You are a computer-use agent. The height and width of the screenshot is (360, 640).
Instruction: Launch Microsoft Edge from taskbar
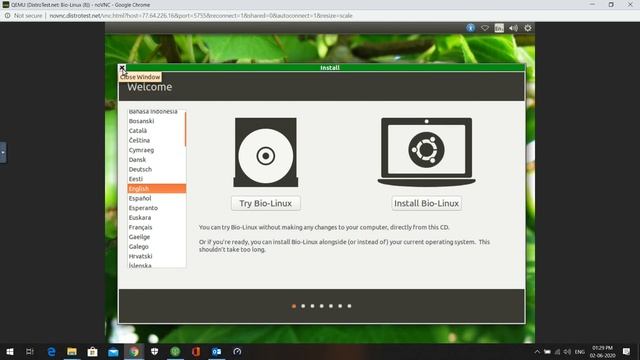[x=51, y=351]
